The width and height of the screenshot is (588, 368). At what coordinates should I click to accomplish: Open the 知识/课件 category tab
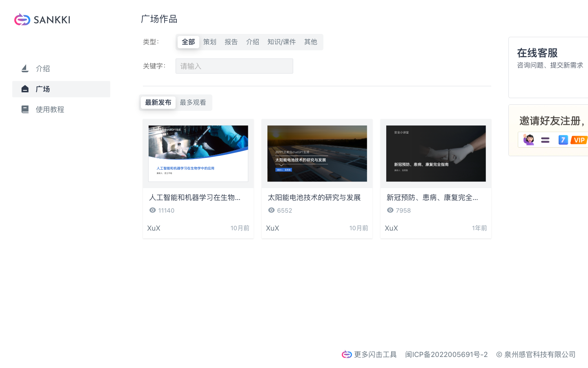coord(282,41)
